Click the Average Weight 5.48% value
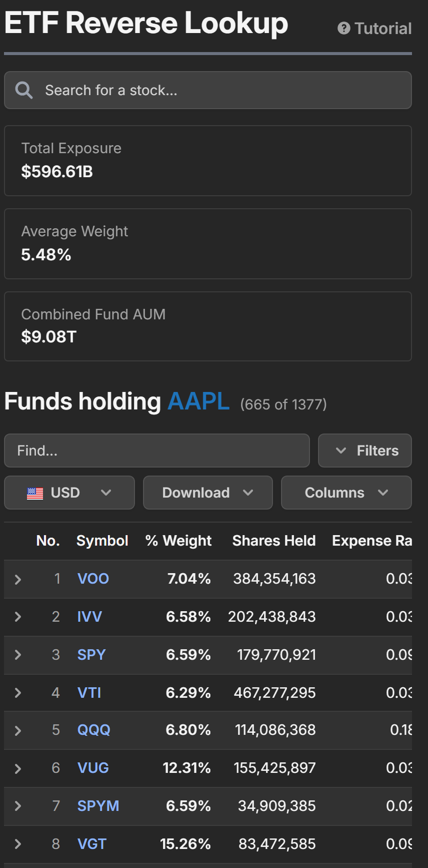428x868 pixels. click(46, 255)
